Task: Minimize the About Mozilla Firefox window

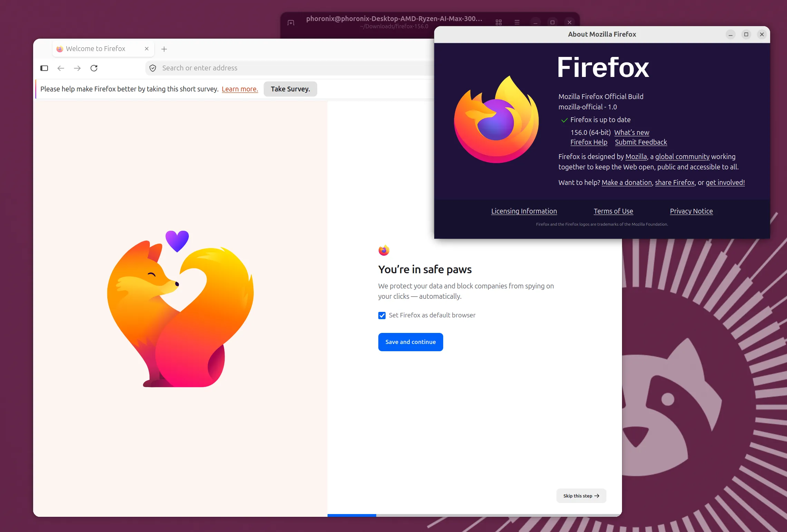Action: click(x=730, y=35)
